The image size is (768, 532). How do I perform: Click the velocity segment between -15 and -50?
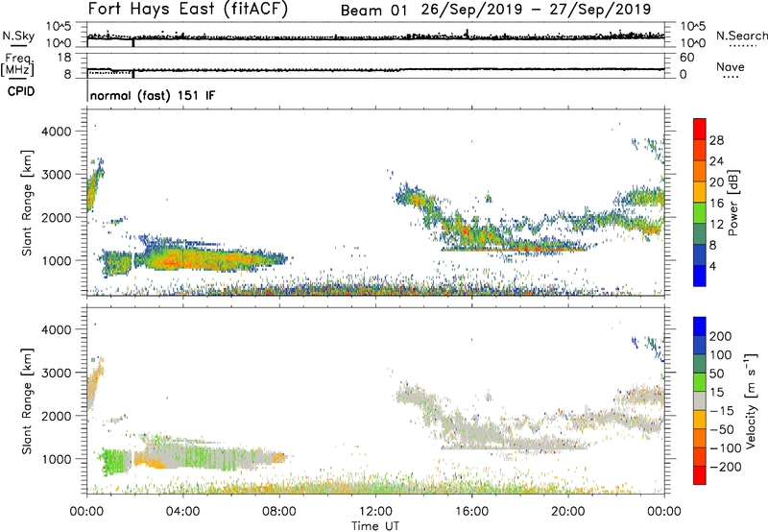point(700,420)
